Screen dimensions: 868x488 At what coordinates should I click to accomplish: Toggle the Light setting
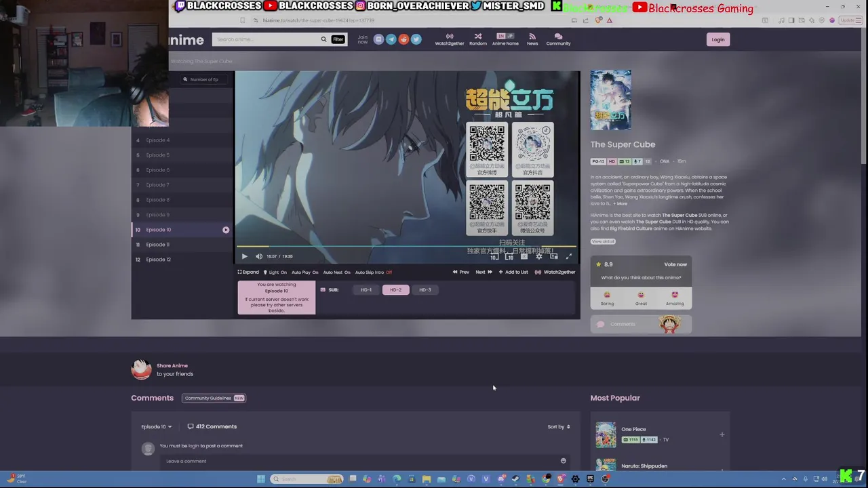pyautogui.click(x=275, y=272)
